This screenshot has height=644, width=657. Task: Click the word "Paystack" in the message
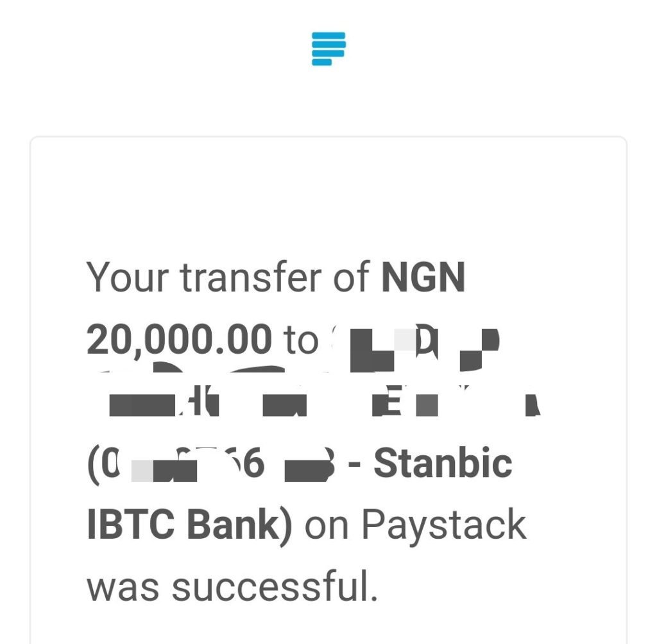[x=444, y=527]
